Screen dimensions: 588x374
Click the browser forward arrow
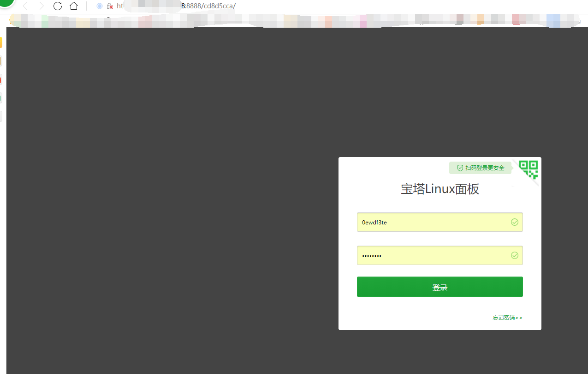point(42,6)
